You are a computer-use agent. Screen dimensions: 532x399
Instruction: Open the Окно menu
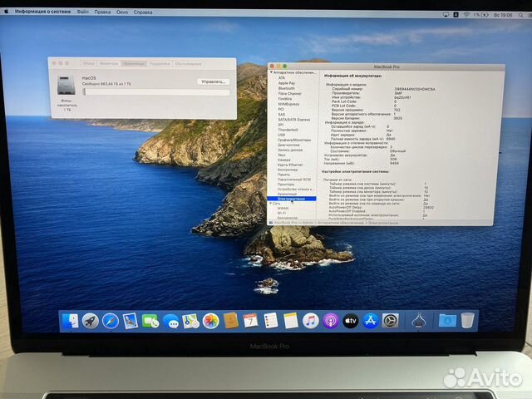(x=122, y=12)
